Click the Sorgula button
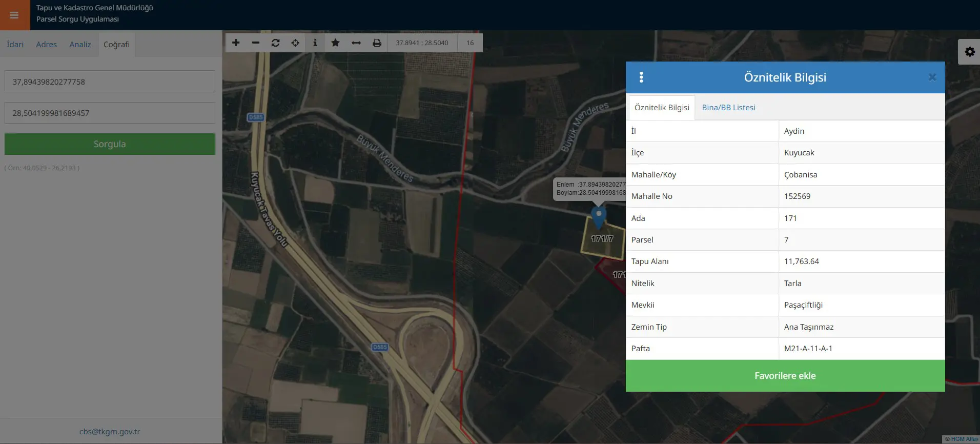Viewport: 980px width, 444px height. click(x=110, y=144)
